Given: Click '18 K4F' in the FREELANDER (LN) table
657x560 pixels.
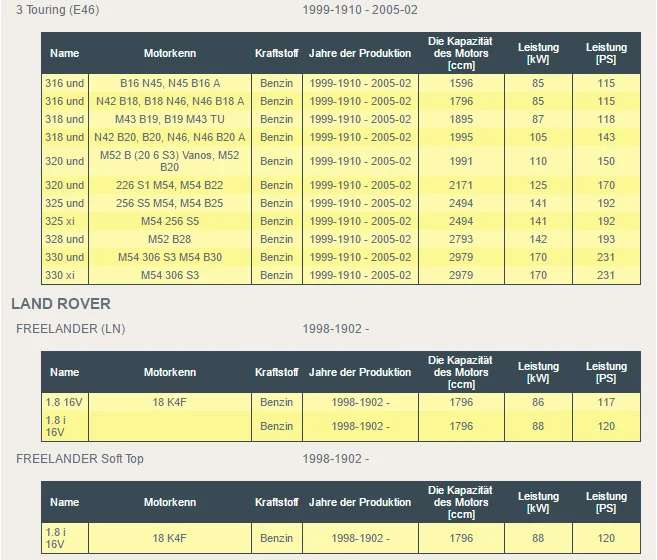Looking at the screenshot, I should tap(170, 402).
